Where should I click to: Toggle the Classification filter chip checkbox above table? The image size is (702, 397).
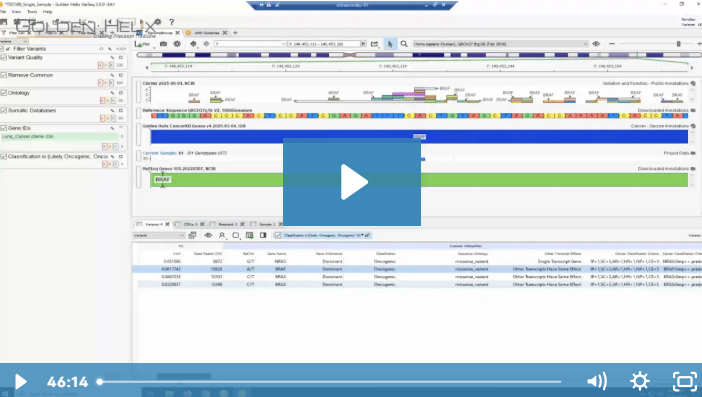(x=278, y=235)
